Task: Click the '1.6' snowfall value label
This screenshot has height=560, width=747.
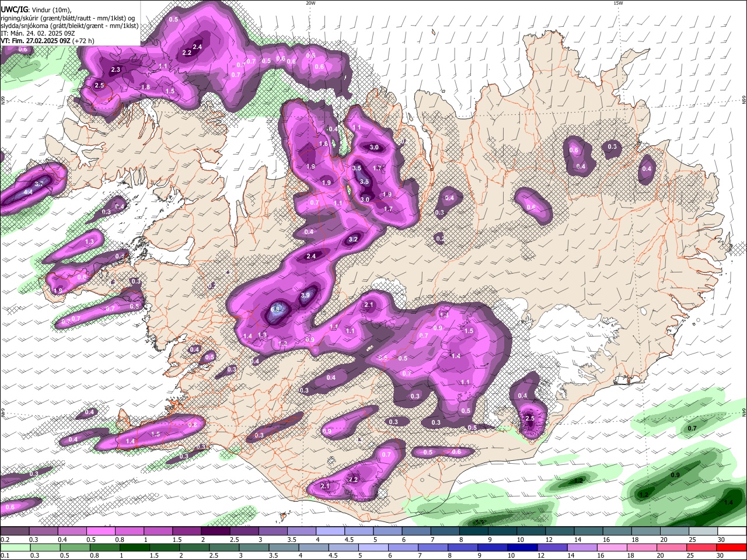Action: 323,144
